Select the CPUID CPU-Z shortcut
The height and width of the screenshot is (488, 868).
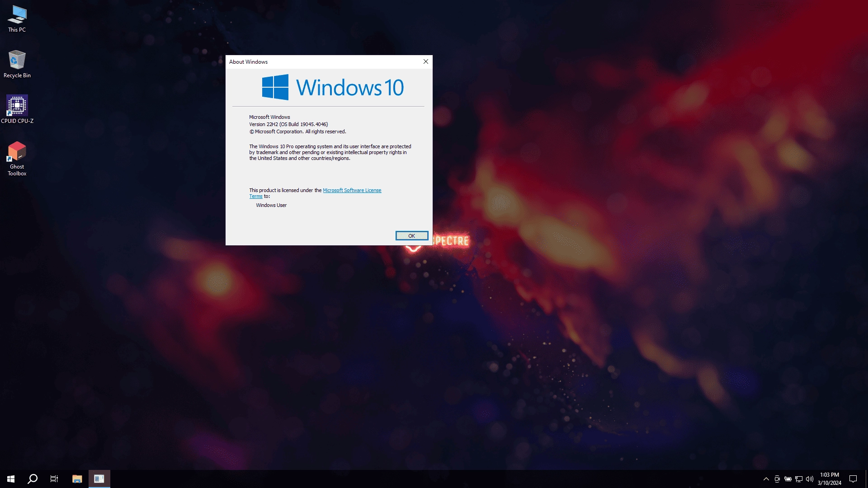[x=17, y=109]
